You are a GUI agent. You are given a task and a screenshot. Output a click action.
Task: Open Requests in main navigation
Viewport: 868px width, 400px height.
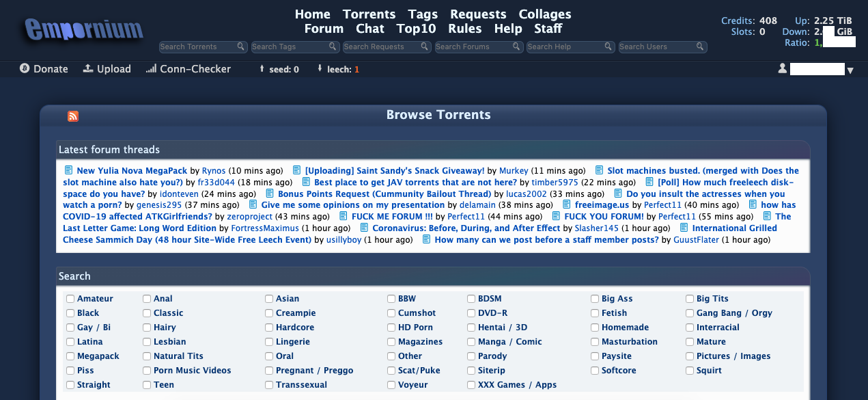point(478,14)
